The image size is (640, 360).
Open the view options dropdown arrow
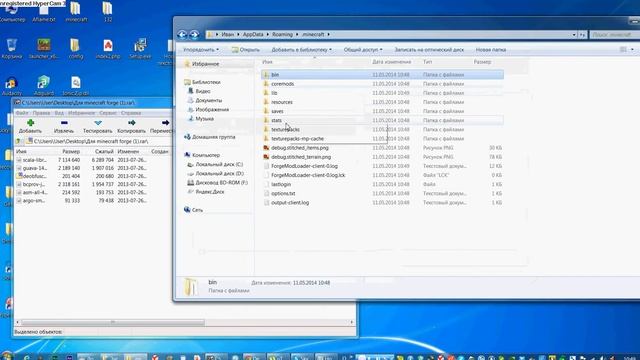click(632, 50)
